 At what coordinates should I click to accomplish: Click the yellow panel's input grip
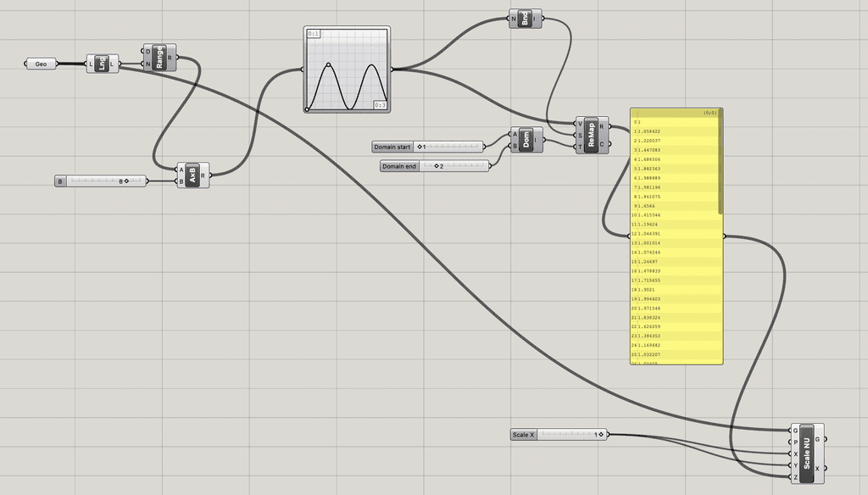point(630,236)
